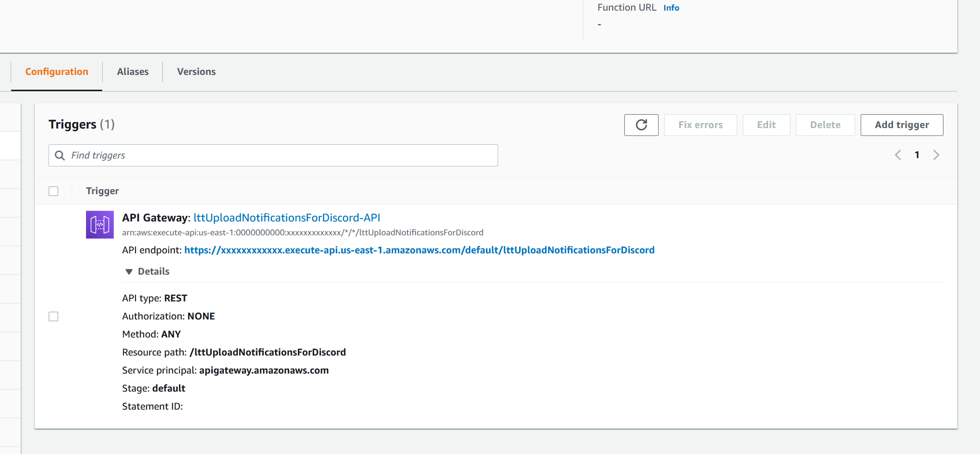Open the lttUploadNotificationsForDiscord-API link
This screenshot has height=454, width=980.
pos(287,217)
